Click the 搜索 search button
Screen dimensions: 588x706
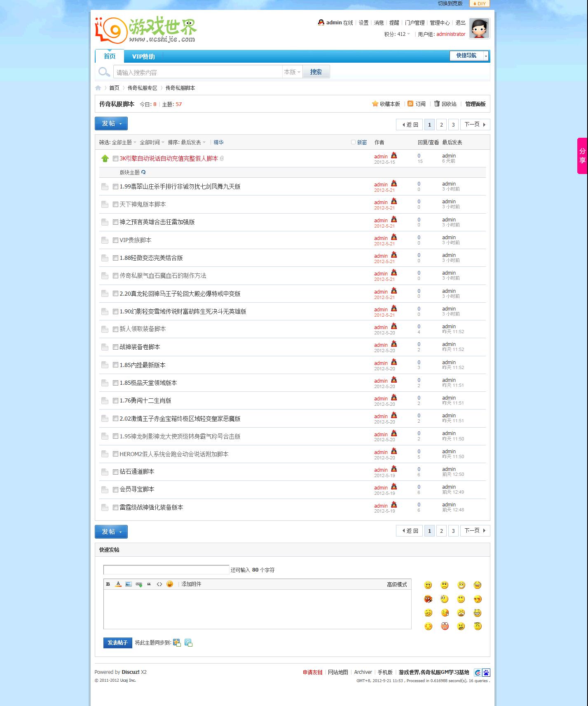tap(316, 72)
